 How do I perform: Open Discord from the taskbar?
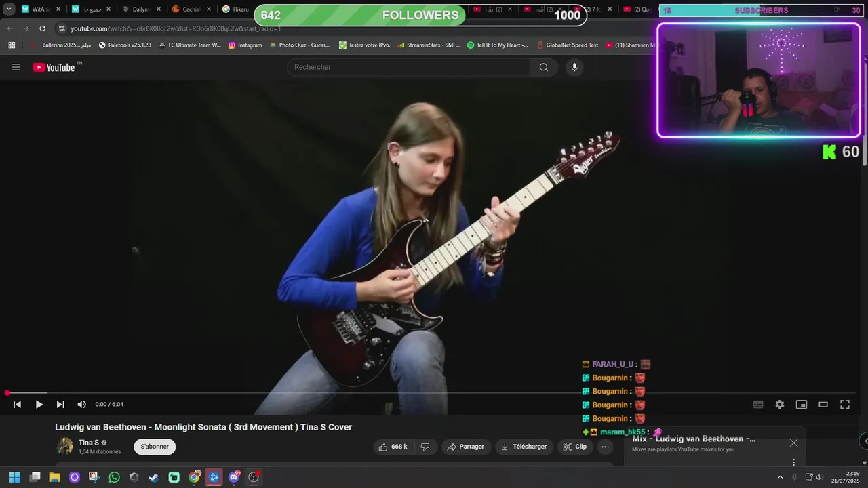point(234,477)
